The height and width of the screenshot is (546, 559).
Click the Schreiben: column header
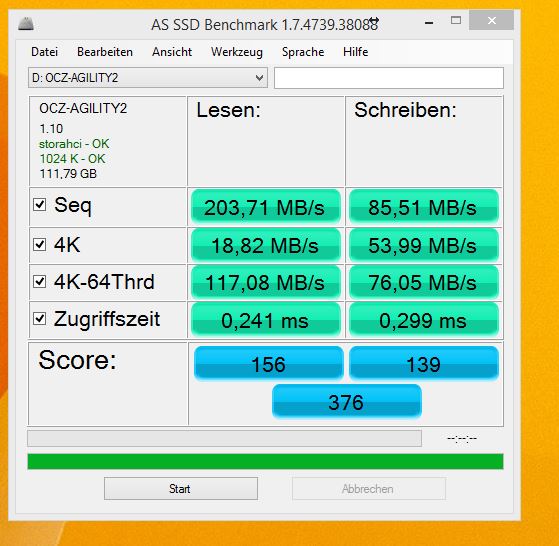point(405,110)
